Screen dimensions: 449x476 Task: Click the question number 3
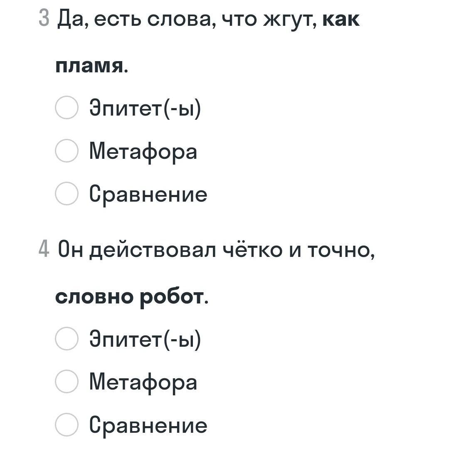tap(44, 19)
